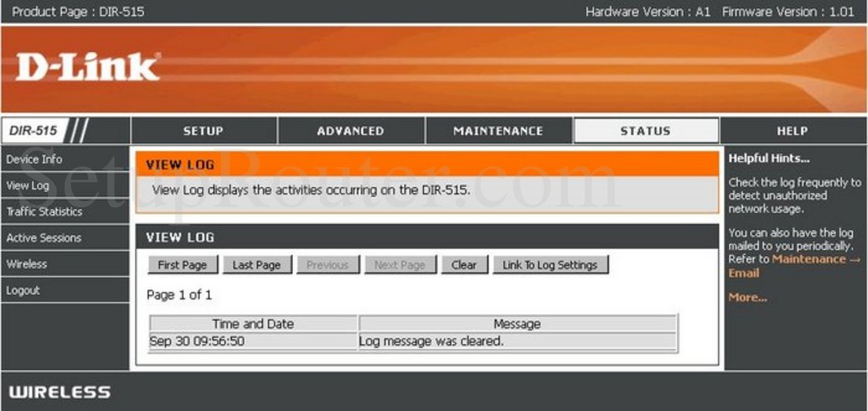Image resolution: width=868 pixels, height=411 pixels.
Task: Open the MAINTENANCE tab
Action: point(498,131)
